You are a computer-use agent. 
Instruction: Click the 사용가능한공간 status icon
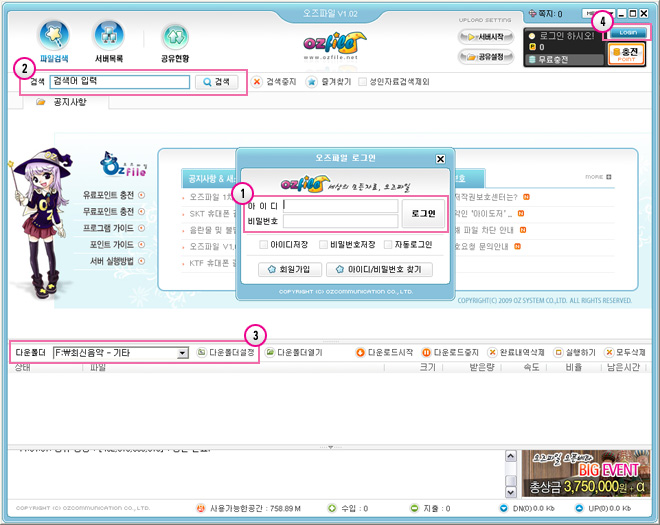pyautogui.click(x=201, y=508)
